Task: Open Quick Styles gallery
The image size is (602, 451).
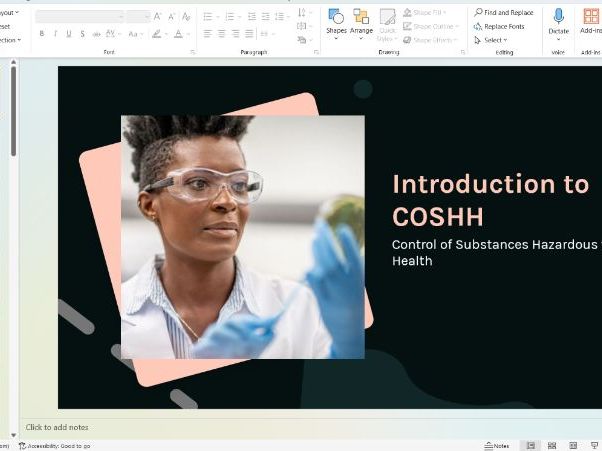Action: point(387,25)
